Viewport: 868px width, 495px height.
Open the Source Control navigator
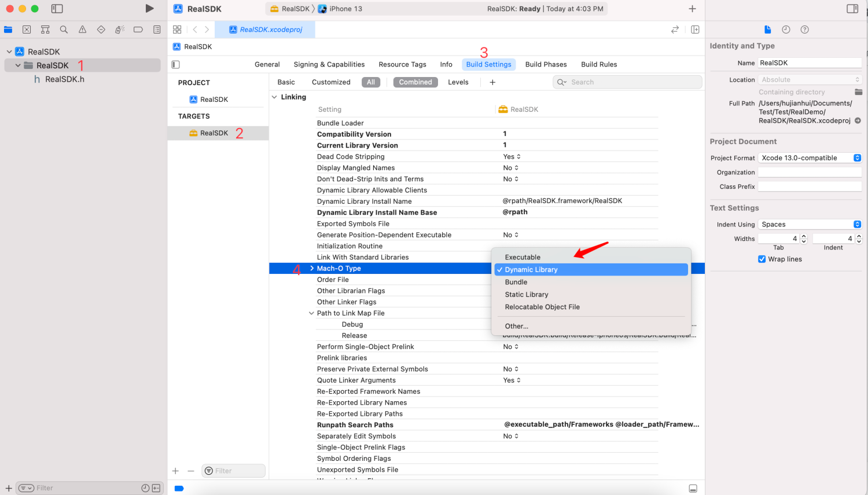[27, 30]
